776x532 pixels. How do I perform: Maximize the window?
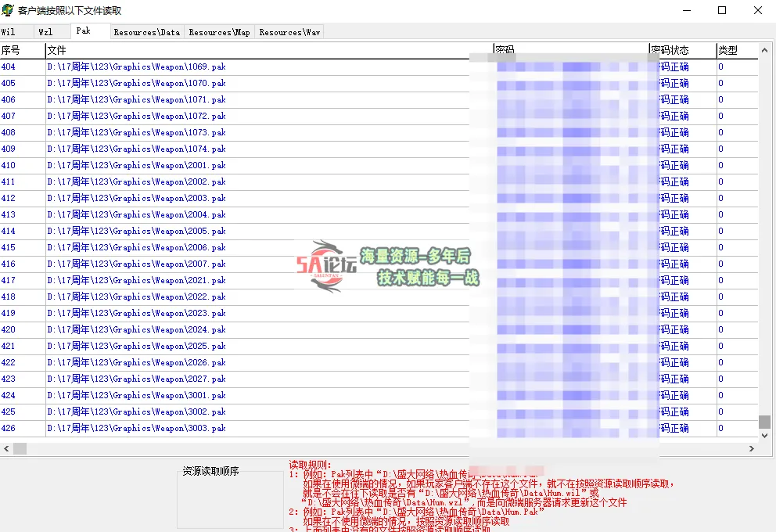[722, 10]
